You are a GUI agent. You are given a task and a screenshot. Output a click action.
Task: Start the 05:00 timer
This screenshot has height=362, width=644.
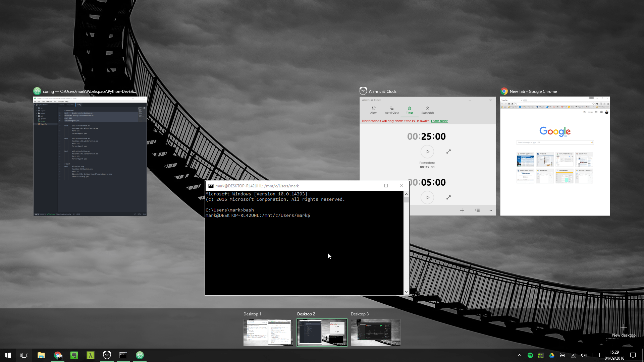(427, 197)
